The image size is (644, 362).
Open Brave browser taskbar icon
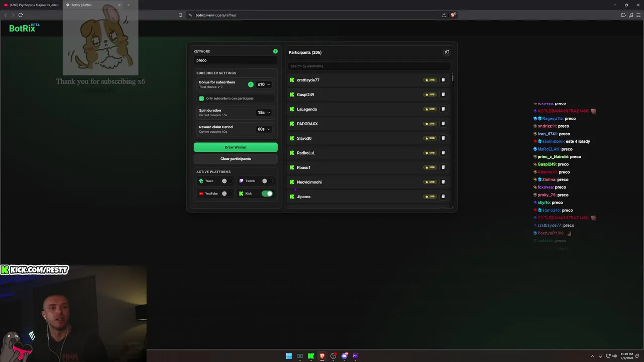click(x=322, y=356)
